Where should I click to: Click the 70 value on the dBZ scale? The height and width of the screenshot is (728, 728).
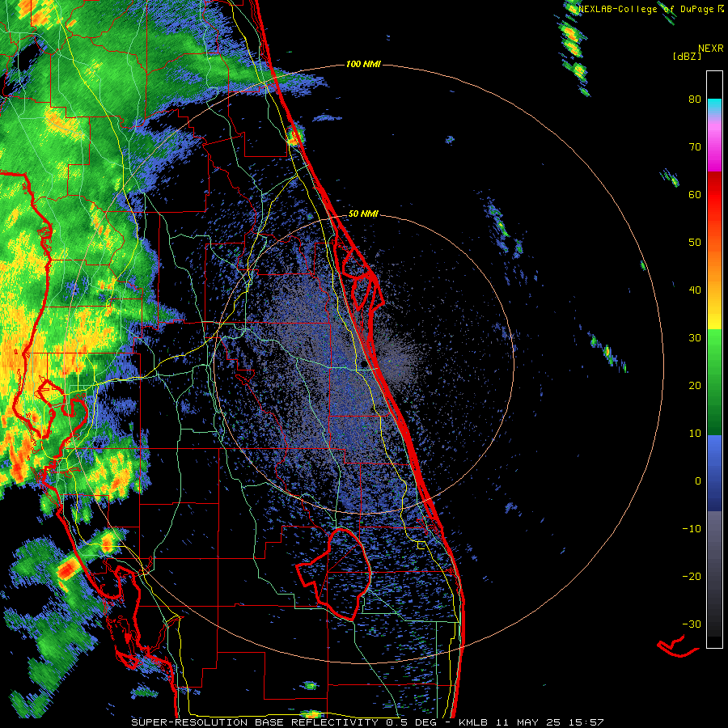click(695, 147)
